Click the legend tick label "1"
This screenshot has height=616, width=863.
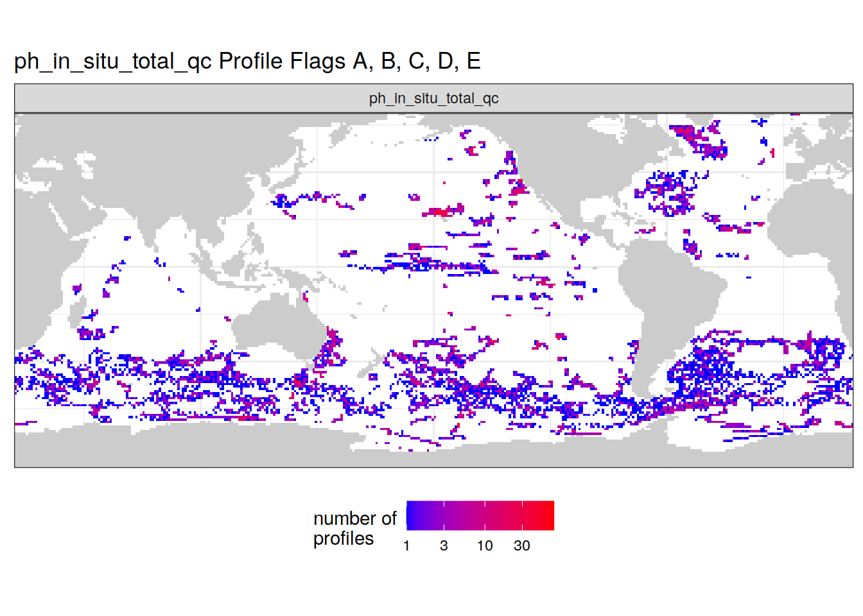[x=406, y=545]
